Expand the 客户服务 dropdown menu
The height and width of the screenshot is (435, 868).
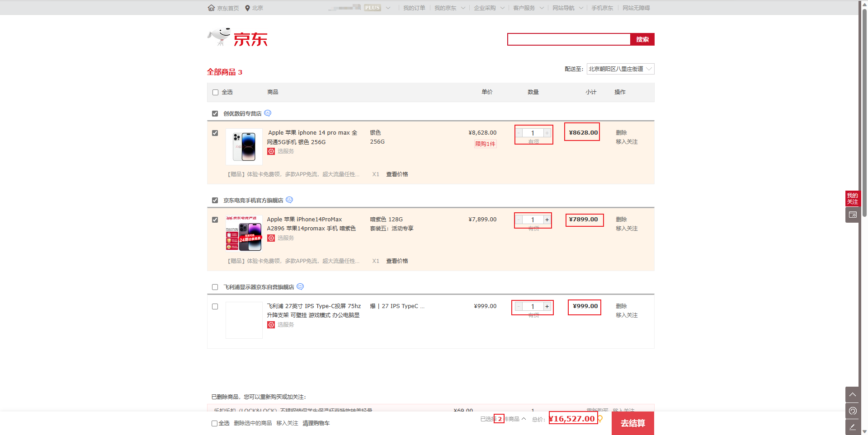[x=528, y=8]
